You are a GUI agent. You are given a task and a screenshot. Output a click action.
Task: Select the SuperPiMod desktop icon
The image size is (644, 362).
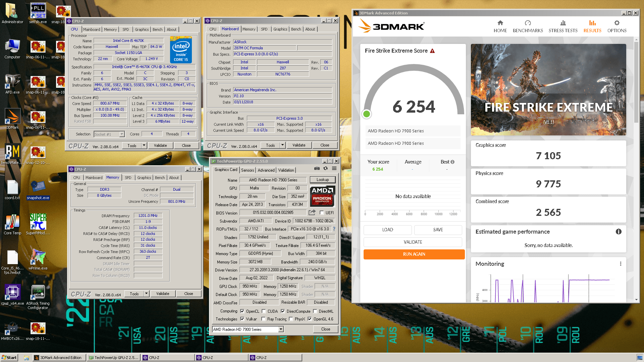pos(38,225)
